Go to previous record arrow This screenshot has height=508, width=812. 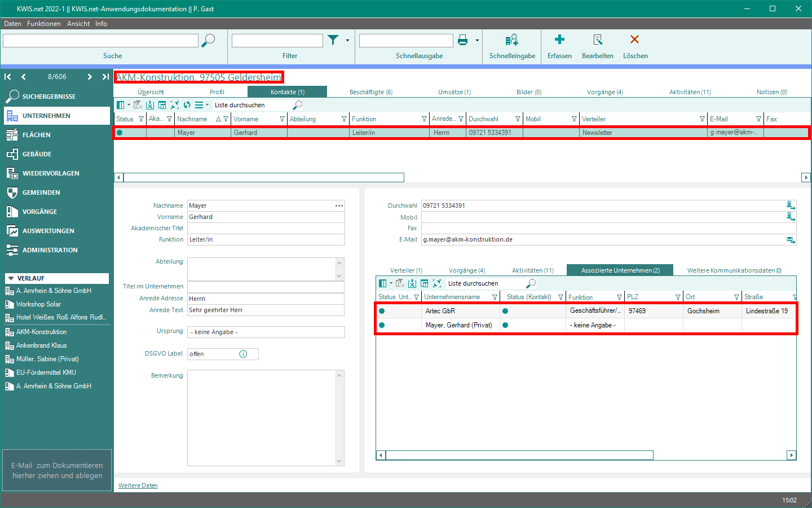[23, 77]
